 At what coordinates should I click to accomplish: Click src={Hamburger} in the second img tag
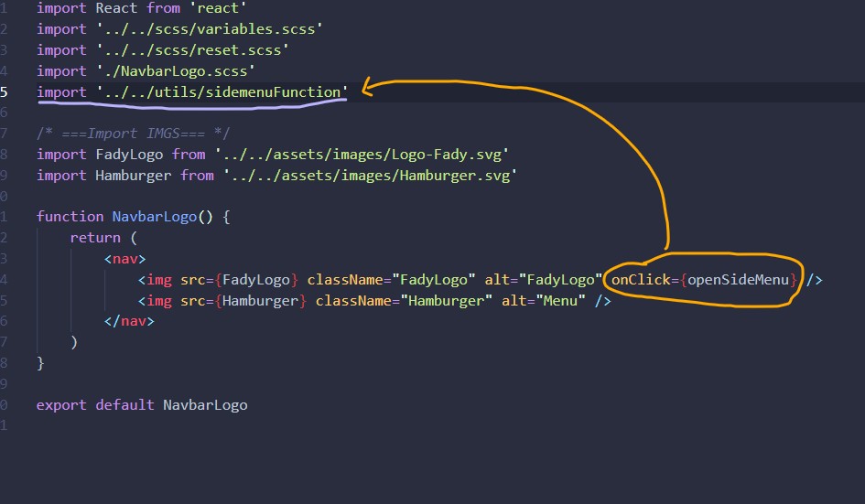click(x=243, y=301)
